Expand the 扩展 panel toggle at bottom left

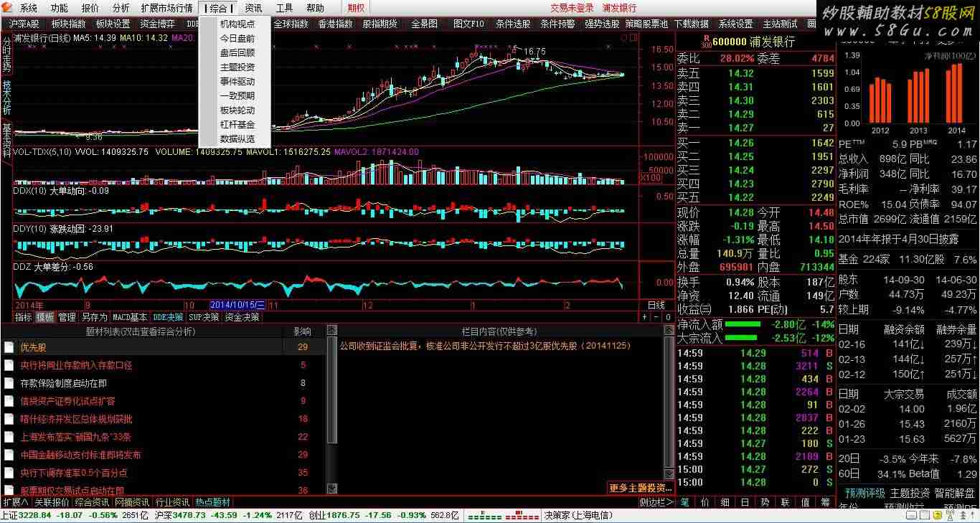(x=15, y=502)
